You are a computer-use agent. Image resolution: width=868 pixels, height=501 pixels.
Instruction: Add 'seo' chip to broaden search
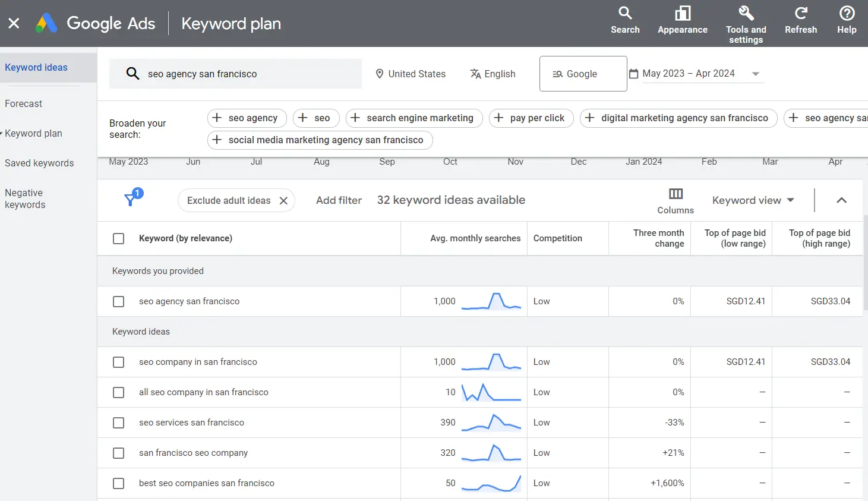[316, 118]
